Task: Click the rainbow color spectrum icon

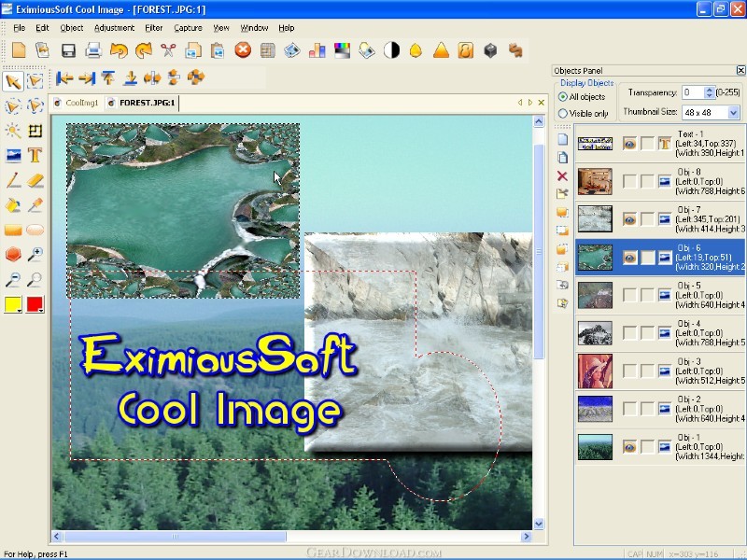Action: [x=342, y=50]
